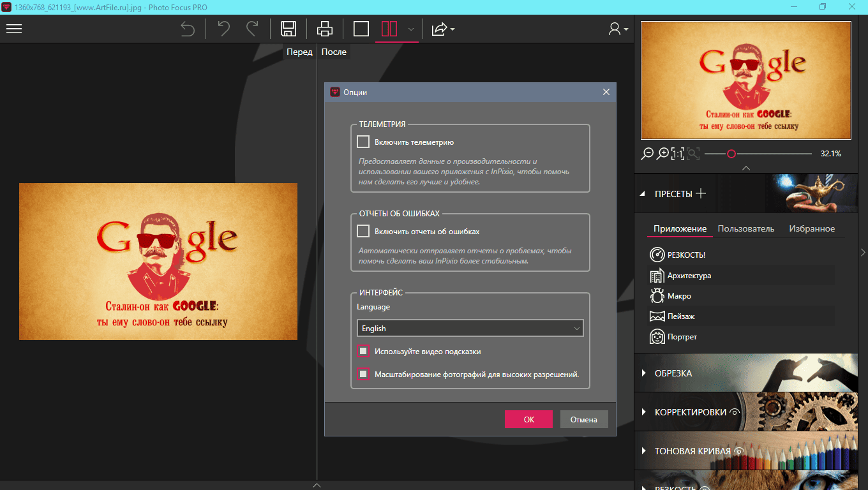Toggle Используйте видео подсказки checkbox
868x490 pixels.
click(x=363, y=351)
